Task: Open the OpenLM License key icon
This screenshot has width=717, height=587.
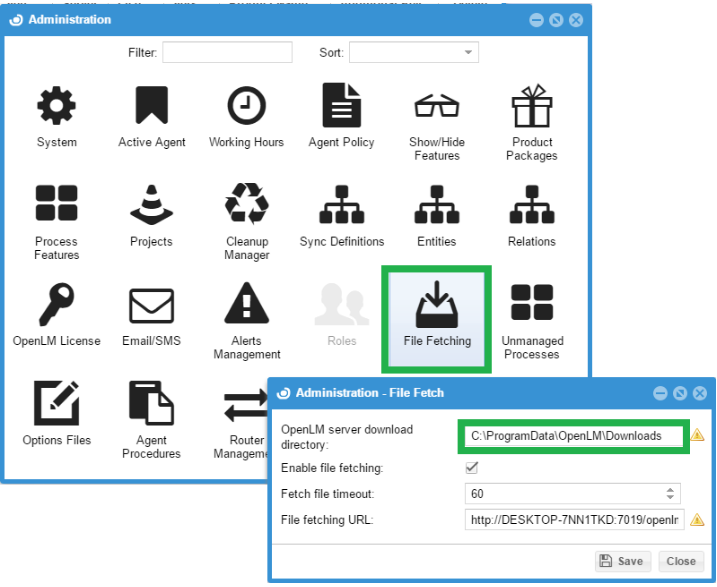Action: (x=56, y=305)
